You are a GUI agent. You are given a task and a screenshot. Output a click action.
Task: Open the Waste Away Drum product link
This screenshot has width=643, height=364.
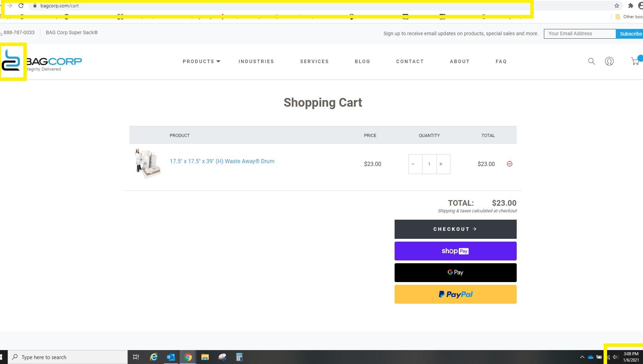point(222,161)
